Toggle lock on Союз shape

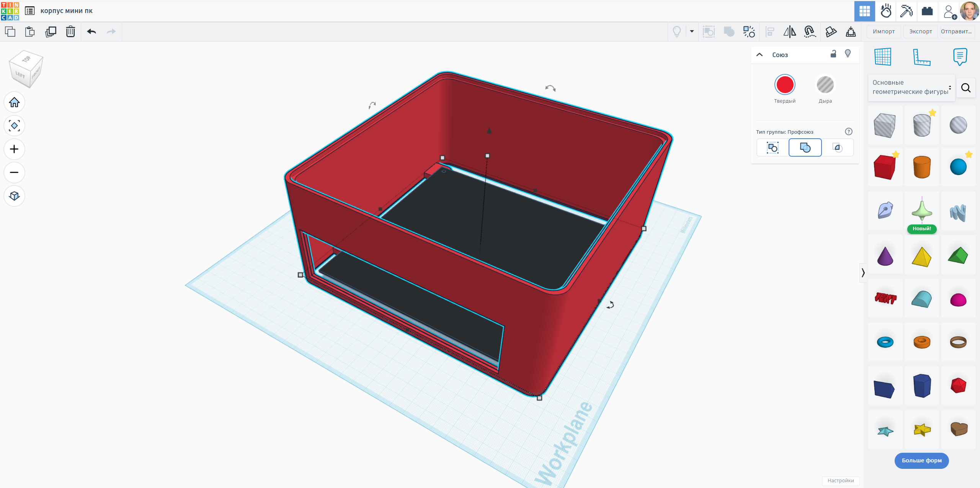click(833, 54)
